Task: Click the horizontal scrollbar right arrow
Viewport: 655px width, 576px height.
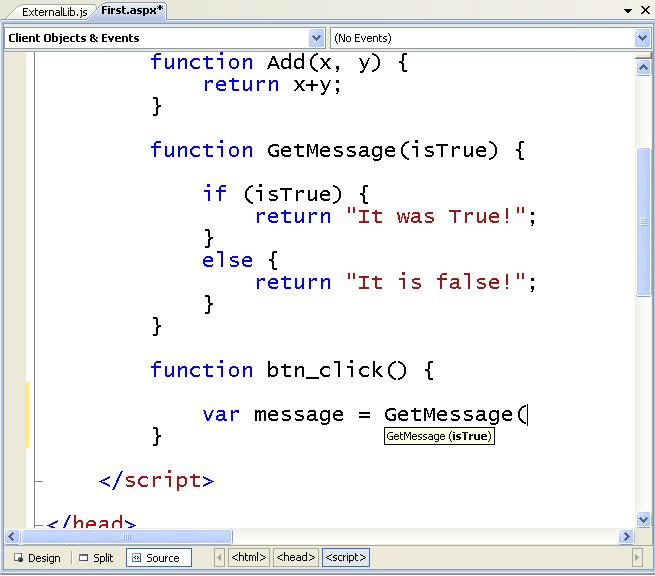Action: [x=626, y=537]
